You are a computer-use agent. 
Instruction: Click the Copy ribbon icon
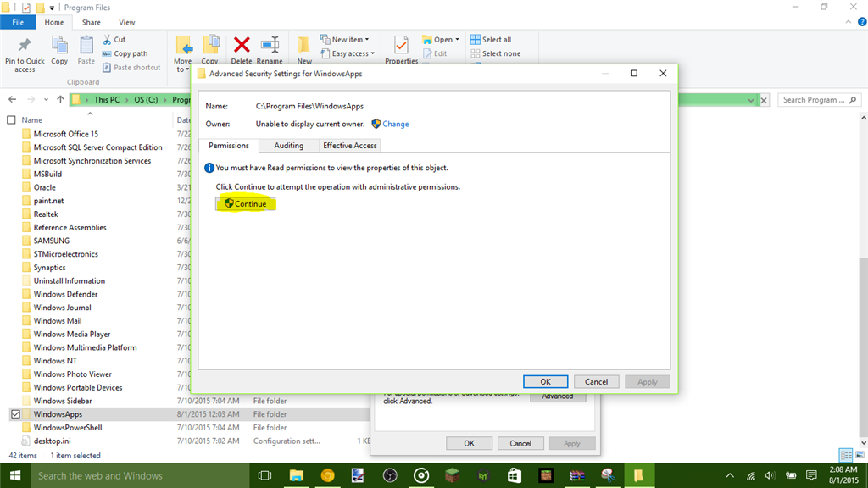tap(59, 46)
